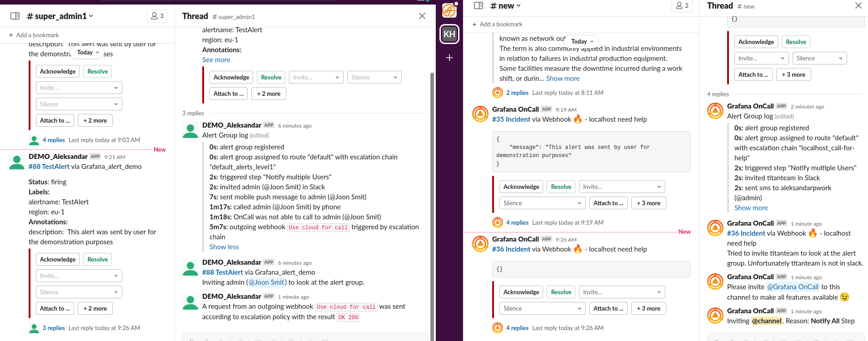Click avatar beside 'Inviting @channel' thread reply
This screenshot has height=341, width=868.
pyautogui.click(x=715, y=316)
